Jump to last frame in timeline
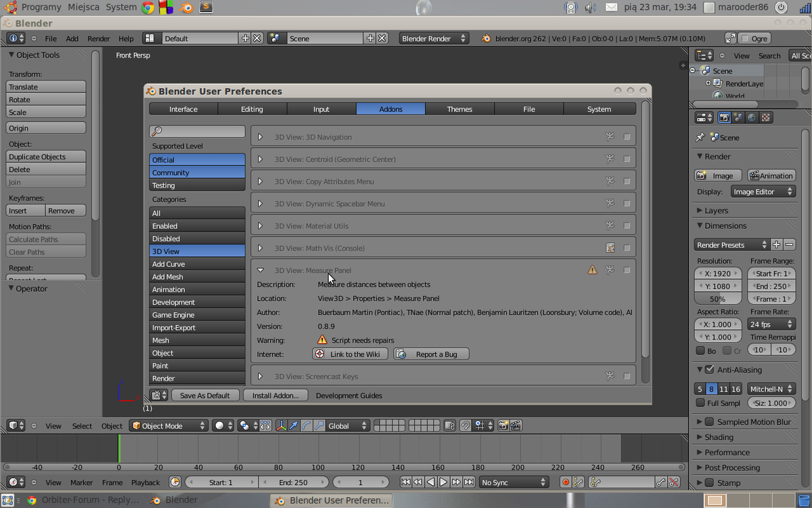 pyautogui.click(x=470, y=482)
